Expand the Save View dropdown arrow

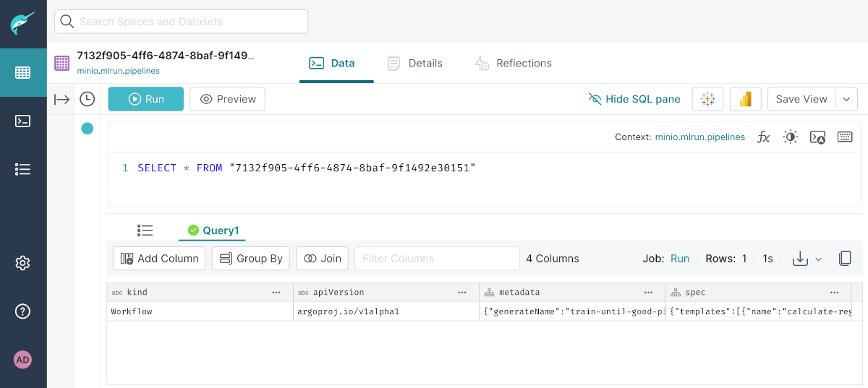(x=846, y=99)
